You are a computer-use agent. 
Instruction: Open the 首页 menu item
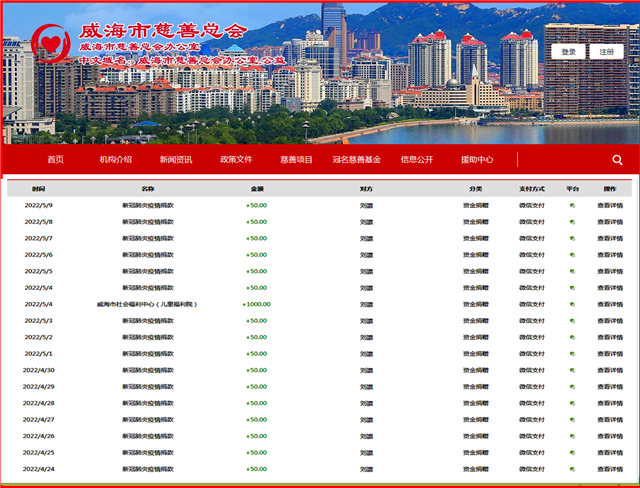pyautogui.click(x=56, y=160)
